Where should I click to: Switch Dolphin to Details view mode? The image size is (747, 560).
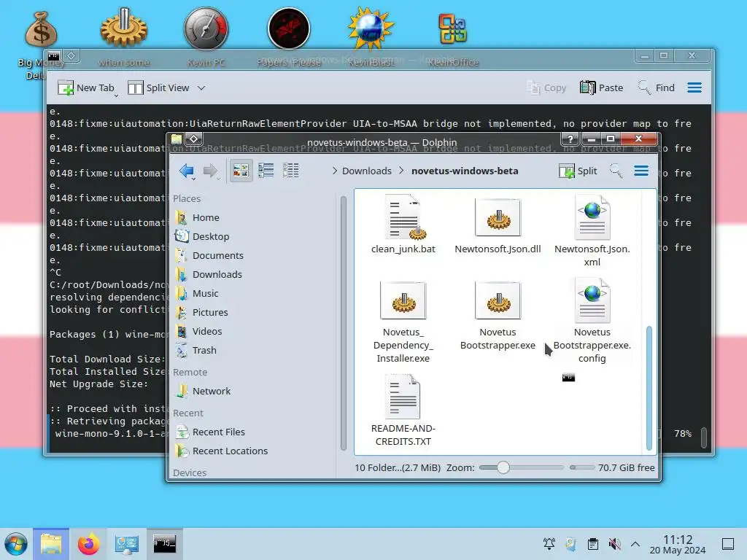[290, 171]
